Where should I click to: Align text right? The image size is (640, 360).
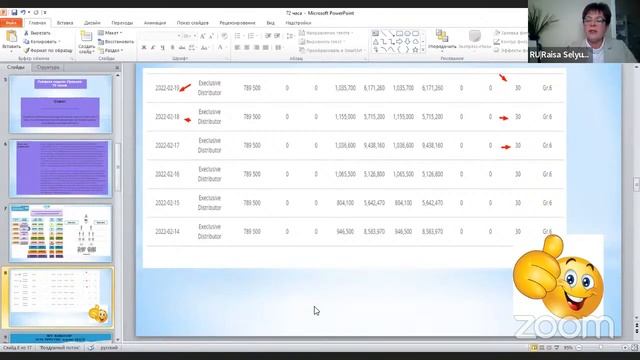pos(256,48)
